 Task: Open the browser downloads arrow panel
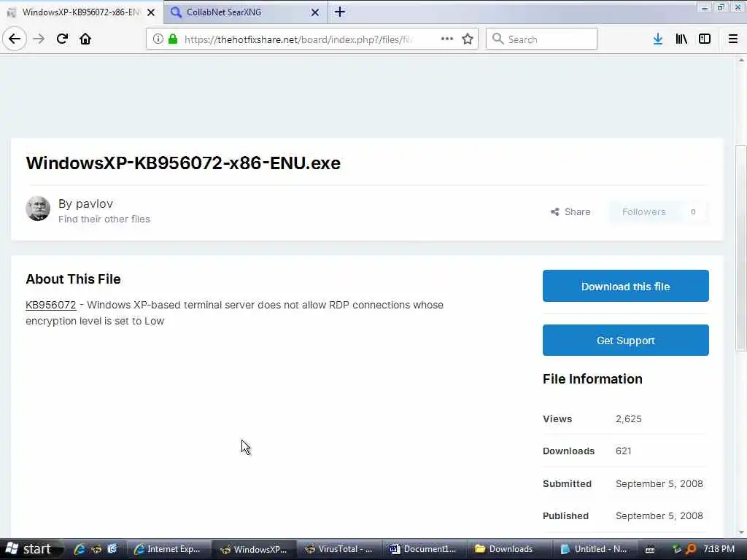point(658,39)
